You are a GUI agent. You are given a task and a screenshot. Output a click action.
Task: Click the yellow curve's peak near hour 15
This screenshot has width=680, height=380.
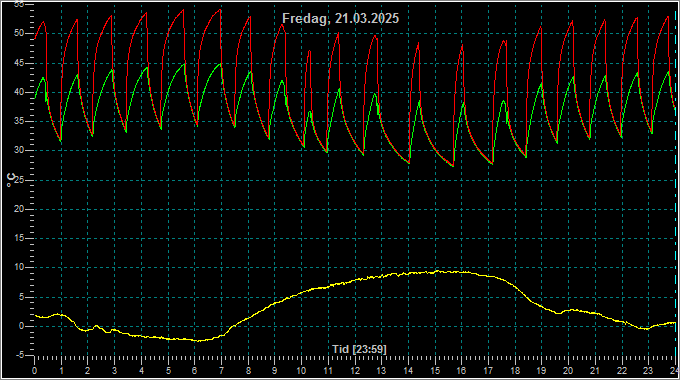(437, 272)
